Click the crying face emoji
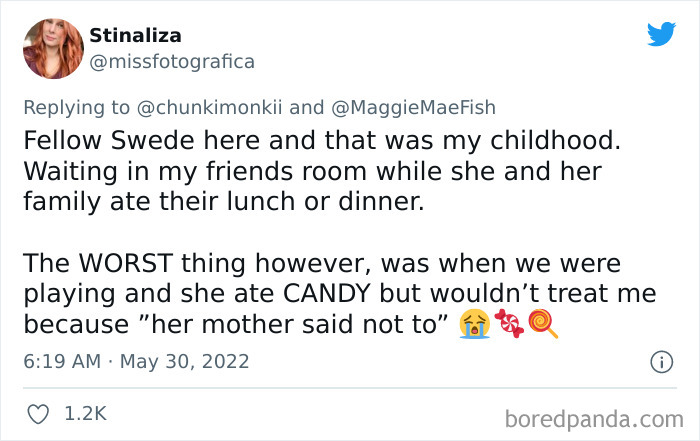Screen dimensions: 700x441 (472, 324)
